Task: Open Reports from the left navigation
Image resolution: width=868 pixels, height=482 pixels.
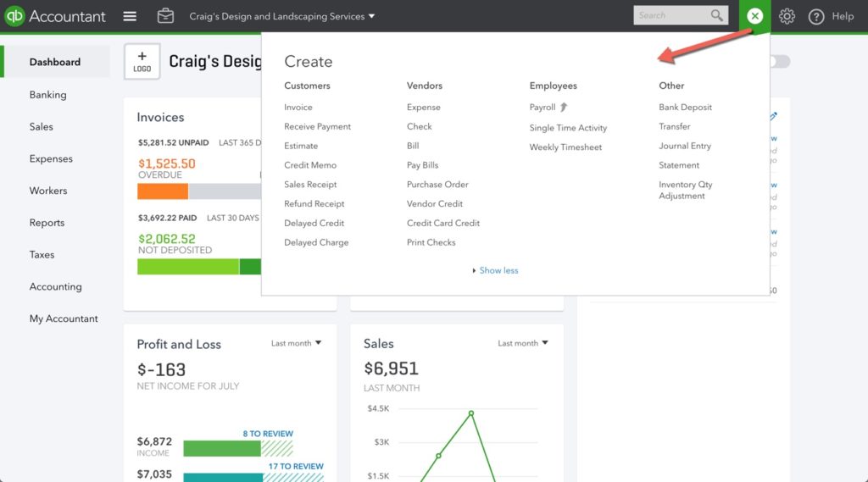Action: (47, 223)
